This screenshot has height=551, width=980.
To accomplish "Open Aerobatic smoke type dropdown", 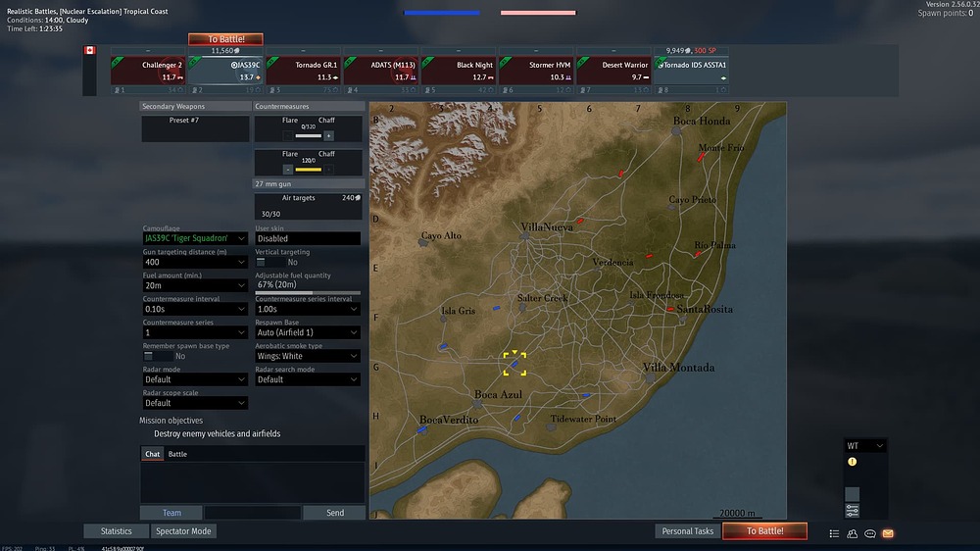I will (308, 356).
